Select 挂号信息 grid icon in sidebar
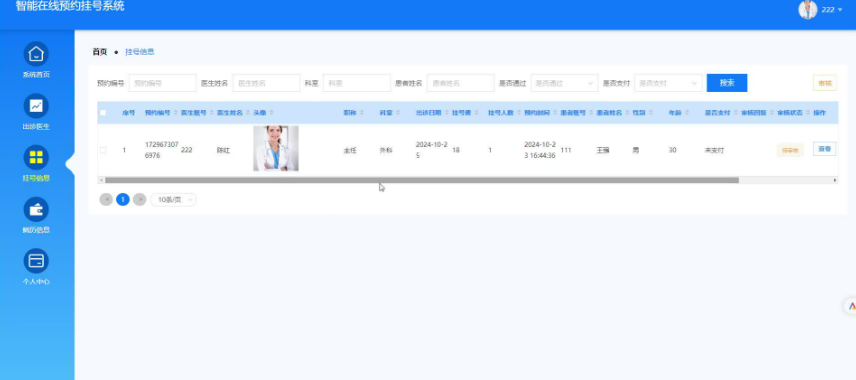The height and width of the screenshot is (380, 856). tap(36, 158)
